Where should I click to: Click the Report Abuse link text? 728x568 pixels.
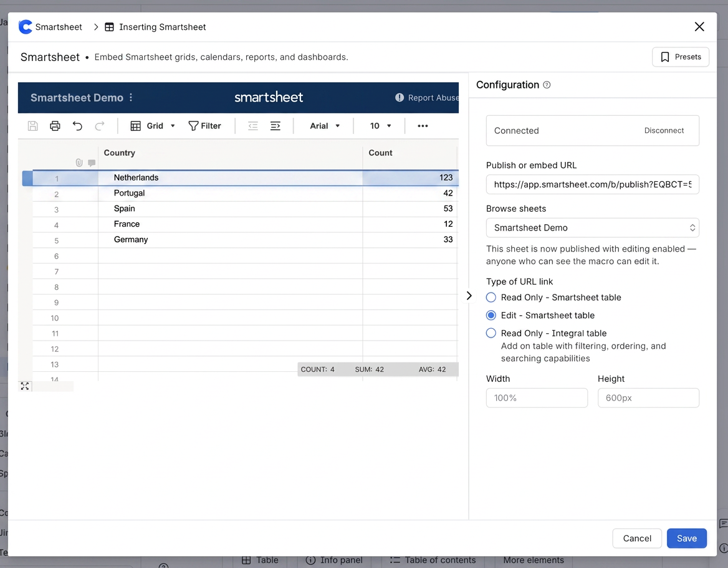click(433, 98)
